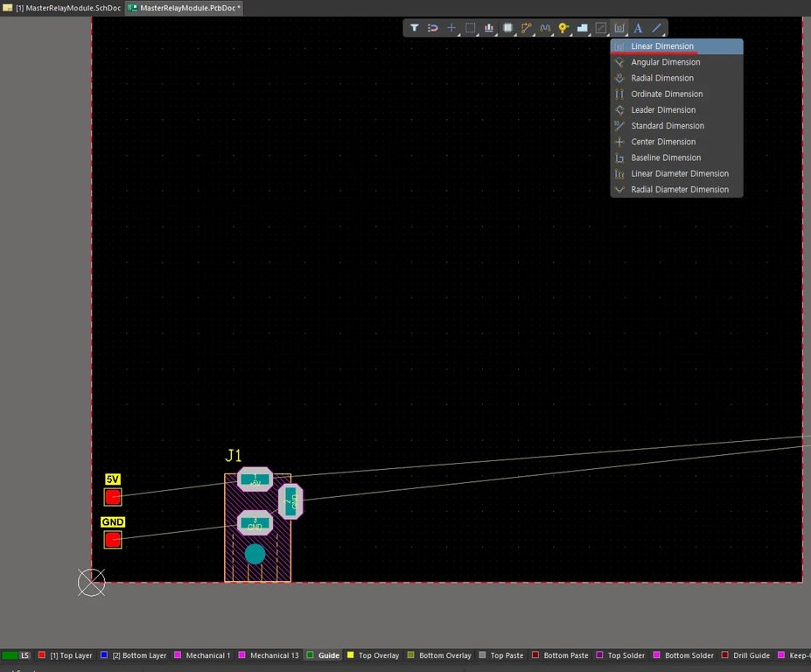The image size is (811, 672).
Task: Switch to Top Overlay layer tab
Action: pos(374,655)
